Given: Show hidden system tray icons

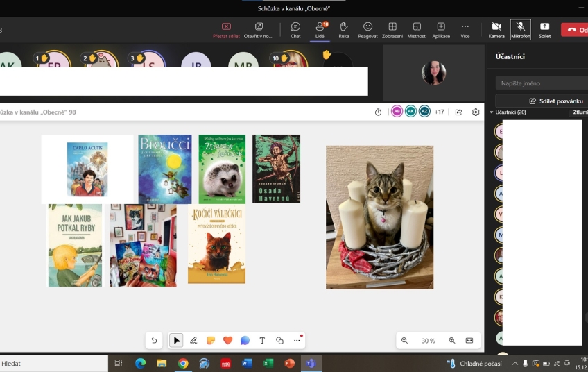Looking at the screenshot, I should click(515, 364).
